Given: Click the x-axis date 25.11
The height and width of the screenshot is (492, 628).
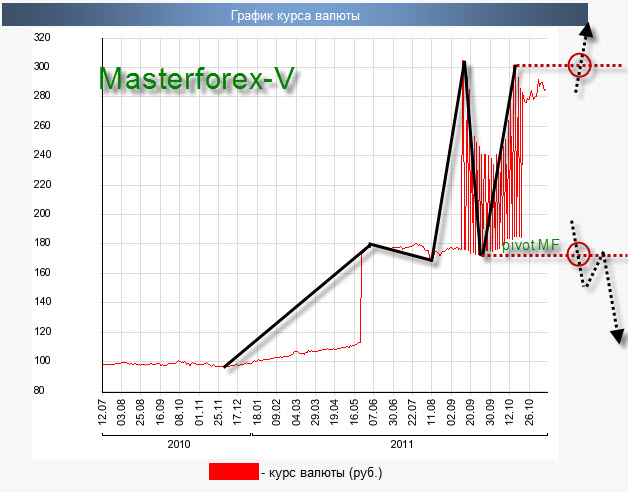Looking at the screenshot, I should tap(218, 412).
